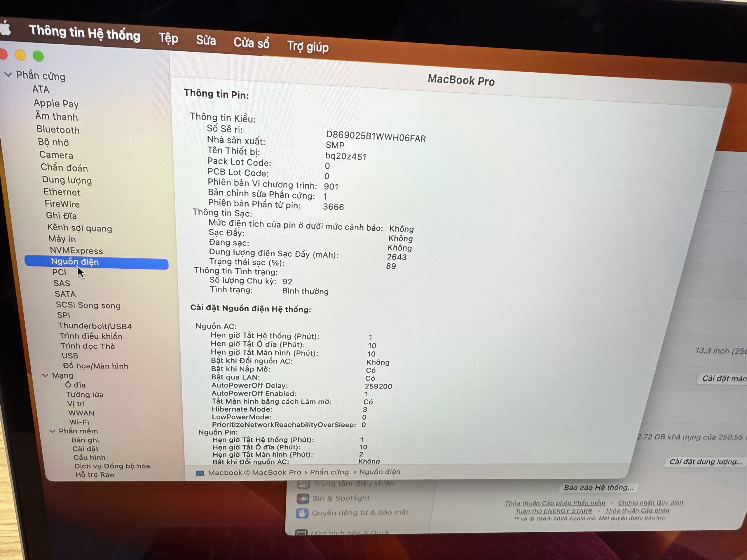Viewport: 747px width, 560px height.
Task: Select Đồ họa/Màn hình in the sidebar
Action: [96, 366]
